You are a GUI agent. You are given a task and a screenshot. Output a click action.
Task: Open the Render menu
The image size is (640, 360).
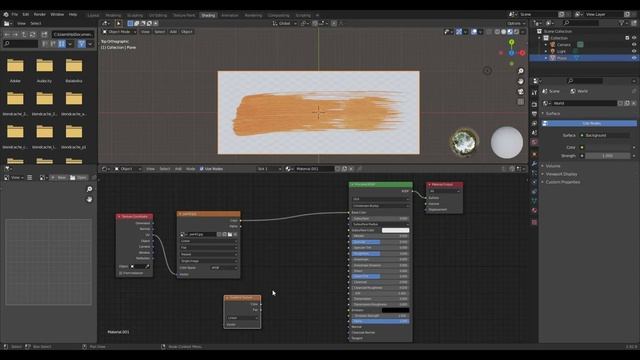coord(40,14)
